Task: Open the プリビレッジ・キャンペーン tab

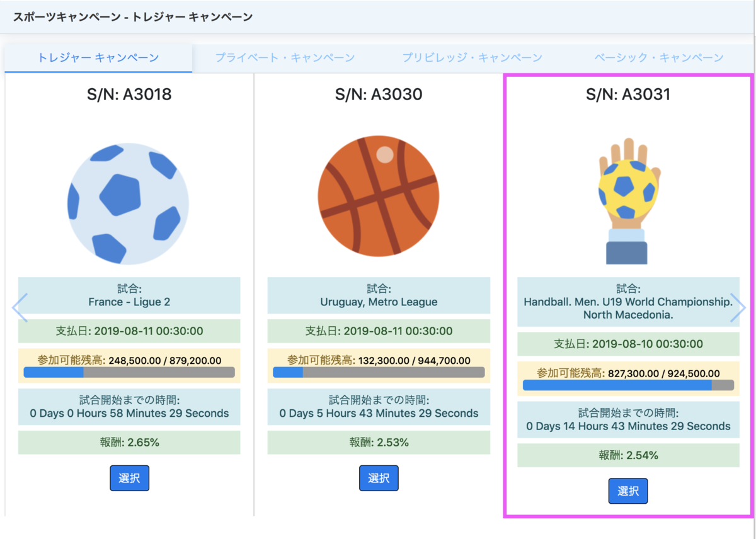Action: coord(472,58)
